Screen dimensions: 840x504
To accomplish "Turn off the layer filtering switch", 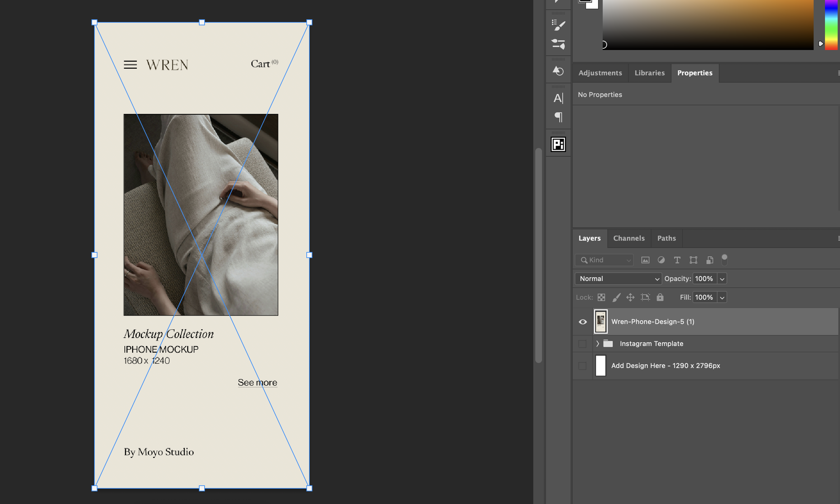I will pos(725,259).
